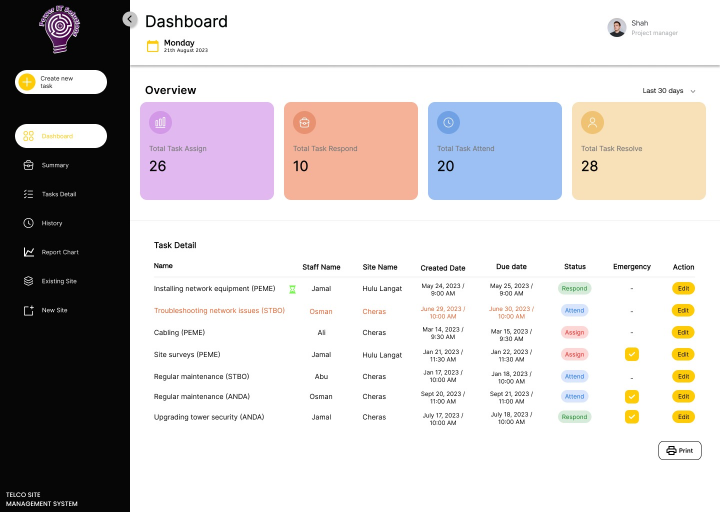
Task: Edit the Cabling (PEME) task
Action: [x=683, y=332]
